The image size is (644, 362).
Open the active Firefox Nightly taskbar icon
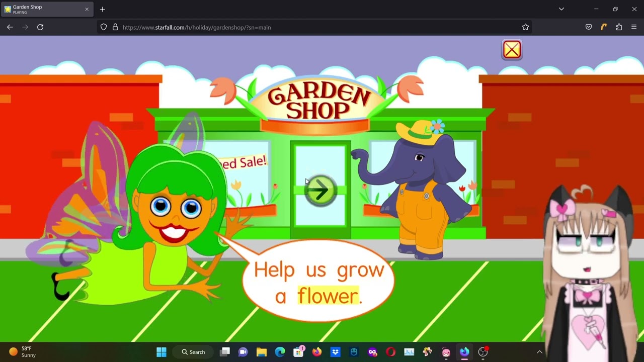464,352
